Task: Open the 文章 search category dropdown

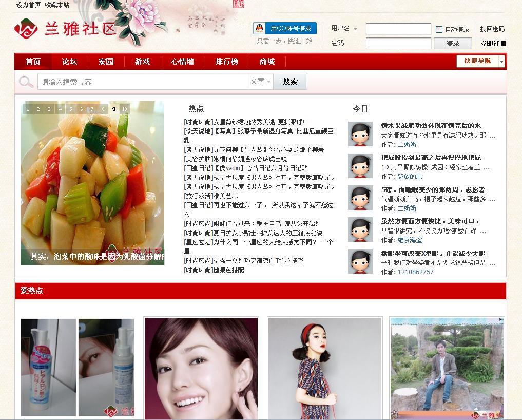Action: [x=260, y=81]
